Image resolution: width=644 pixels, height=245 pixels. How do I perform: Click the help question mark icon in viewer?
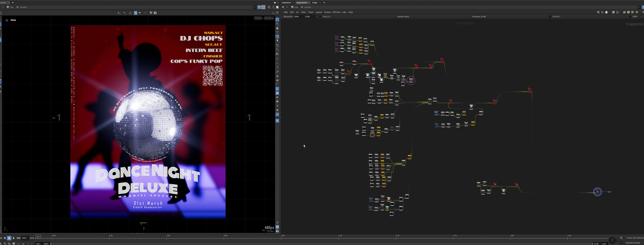pos(277,13)
